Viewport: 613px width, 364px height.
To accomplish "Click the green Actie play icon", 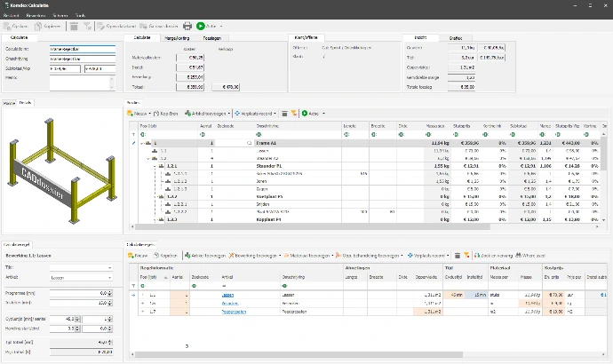I will (x=201, y=27).
